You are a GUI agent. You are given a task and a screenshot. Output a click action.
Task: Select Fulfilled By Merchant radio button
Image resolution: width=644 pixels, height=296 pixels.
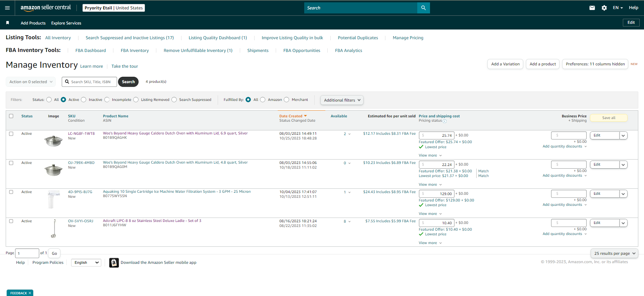click(x=286, y=100)
